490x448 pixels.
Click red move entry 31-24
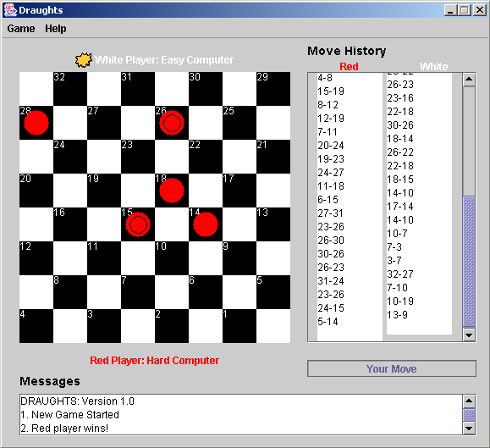[x=331, y=281]
